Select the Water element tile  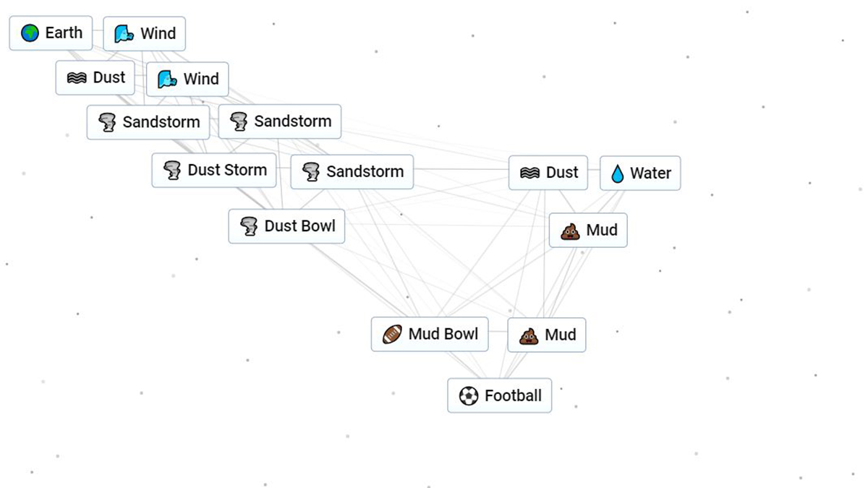pos(640,173)
